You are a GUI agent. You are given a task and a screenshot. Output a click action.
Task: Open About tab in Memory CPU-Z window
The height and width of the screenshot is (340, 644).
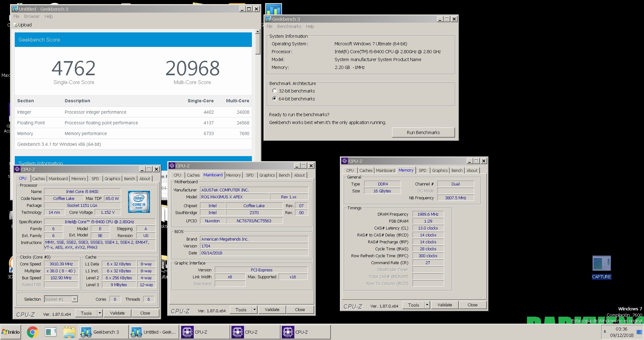tap(472, 170)
